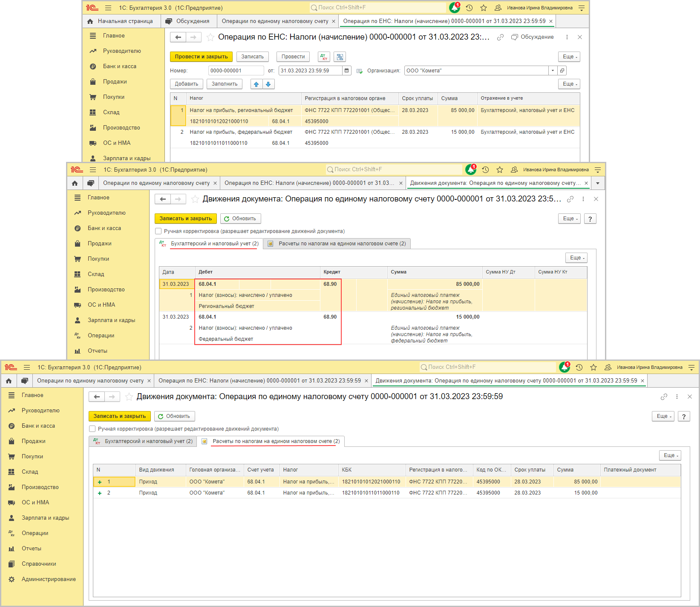Expand the Еще menu above the Отражение в учете column
Image resolution: width=700 pixels, height=607 pixels.
coord(569,84)
